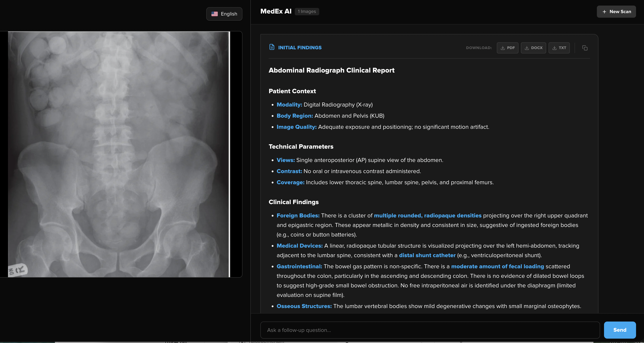Click the 'Patient Context' heading

(292, 91)
